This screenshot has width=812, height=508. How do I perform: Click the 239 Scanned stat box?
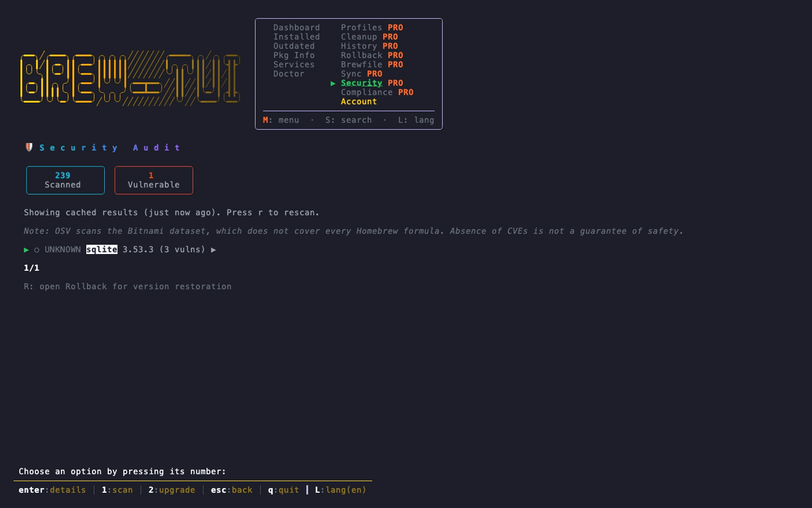[x=65, y=180]
